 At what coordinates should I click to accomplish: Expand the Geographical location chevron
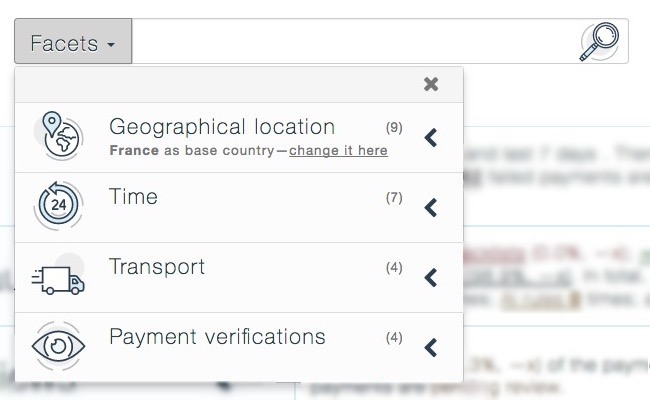click(x=431, y=138)
